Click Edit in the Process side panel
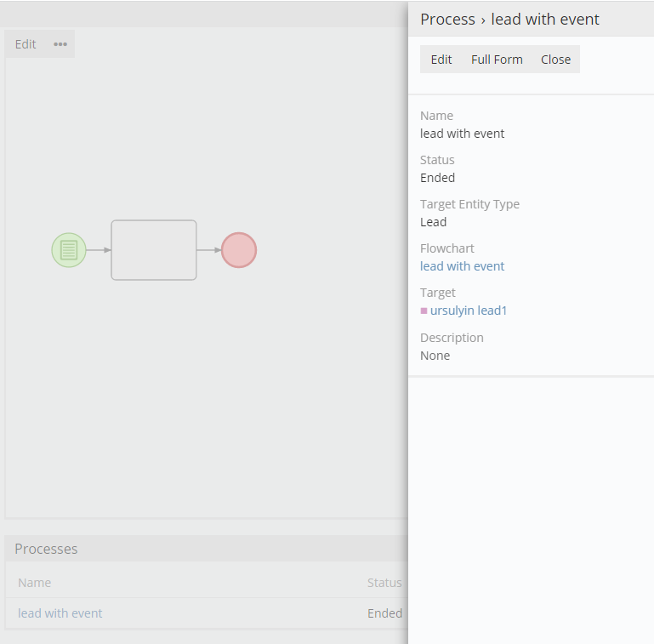The width and height of the screenshot is (654, 644). click(441, 60)
